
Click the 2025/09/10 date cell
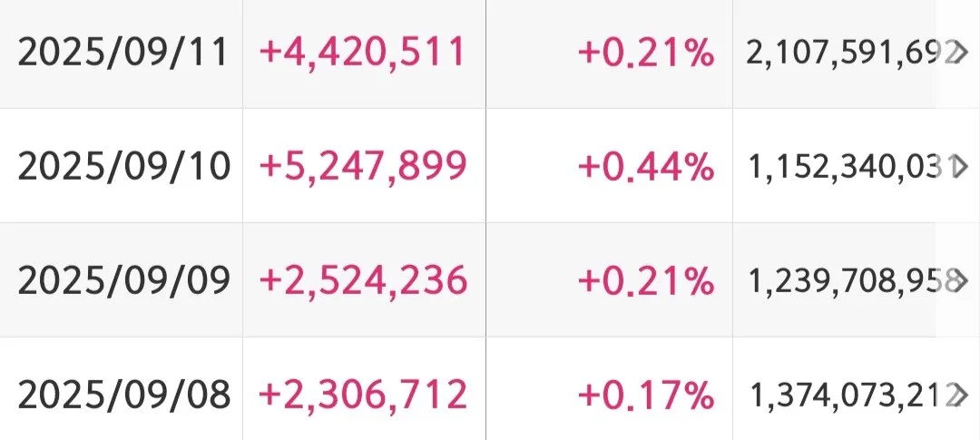click(124, 166)
